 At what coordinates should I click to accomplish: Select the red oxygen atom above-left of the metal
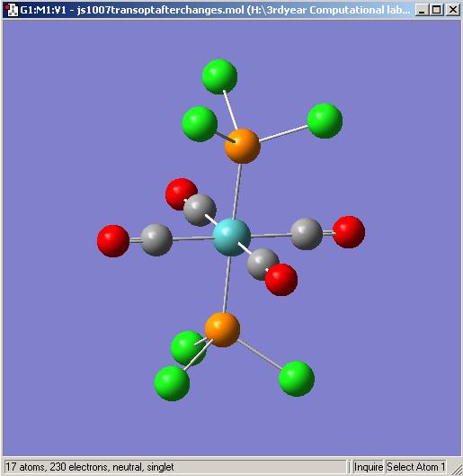pyautogui.click(x=180, y=193)
